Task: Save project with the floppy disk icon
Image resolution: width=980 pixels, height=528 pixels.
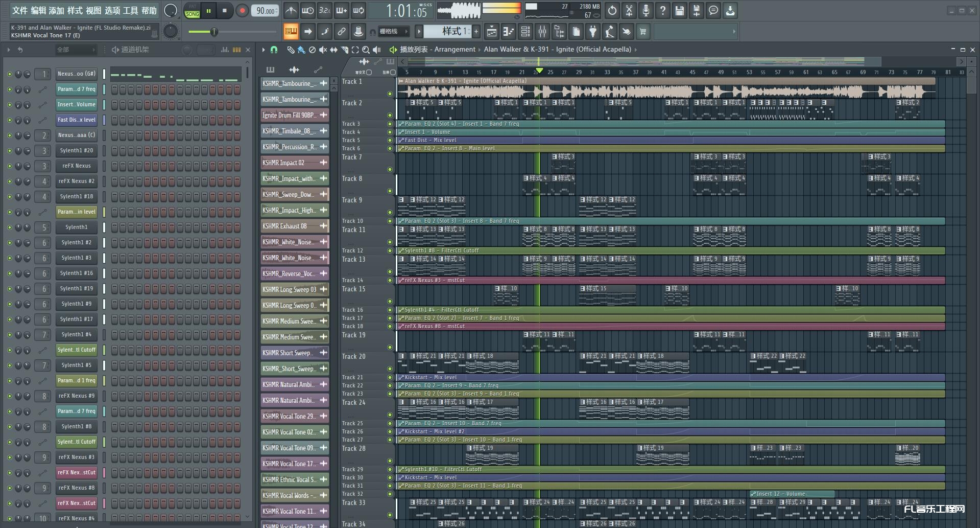Action: pyautogui.click(x=680, y=10)
